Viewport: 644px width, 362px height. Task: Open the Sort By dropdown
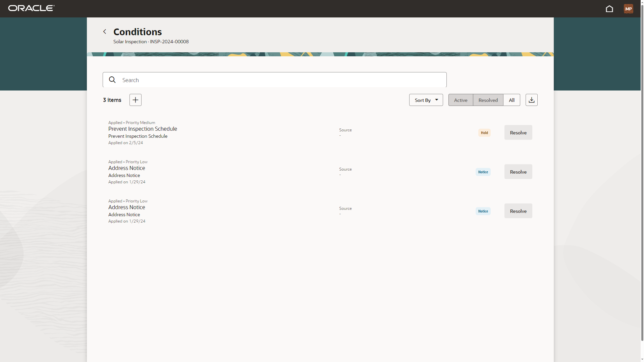pyautogui.click(x=423, y=100)
